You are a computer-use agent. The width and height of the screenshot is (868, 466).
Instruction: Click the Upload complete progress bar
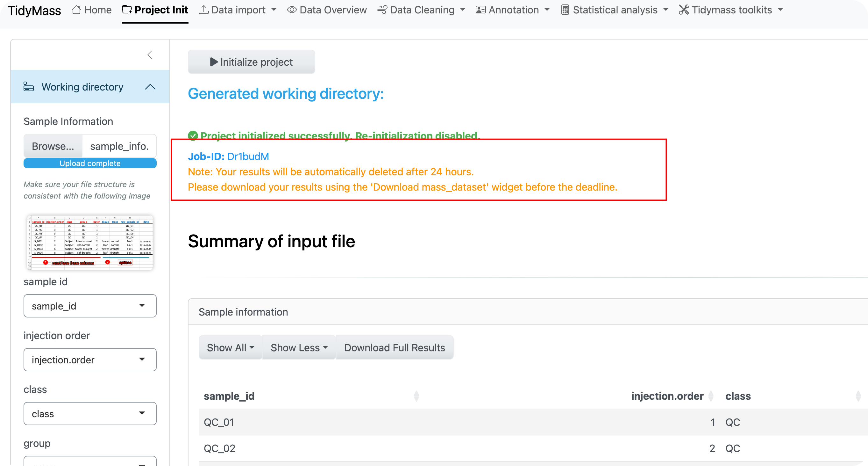pos(90,163)
